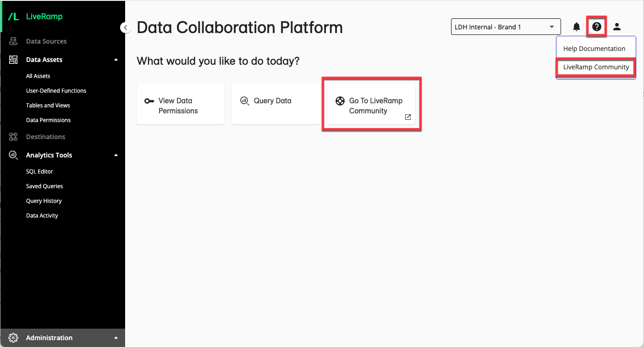Image resolution: width=644 pixels, height=347 pixels.
Task: Click the Destinations menu label
Action: click(46, 137)
